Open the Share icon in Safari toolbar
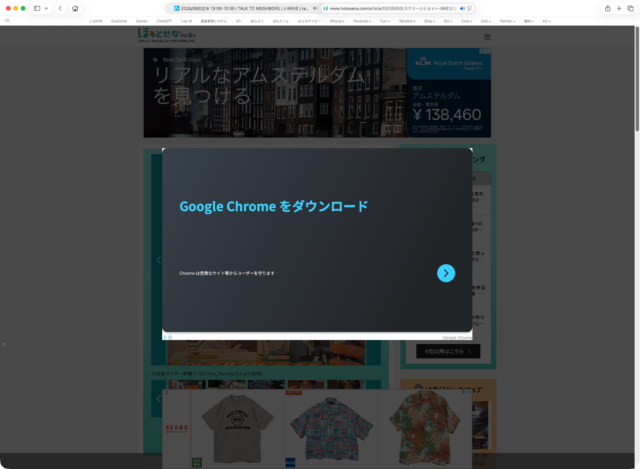This screenshot has width=640, height=469. 608,8
